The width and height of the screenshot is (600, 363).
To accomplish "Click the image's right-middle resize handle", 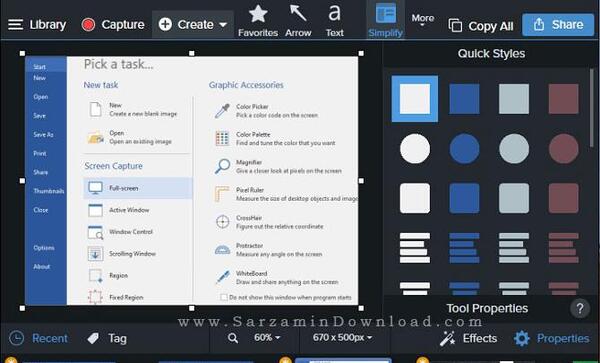I will [x=361, y=181].
